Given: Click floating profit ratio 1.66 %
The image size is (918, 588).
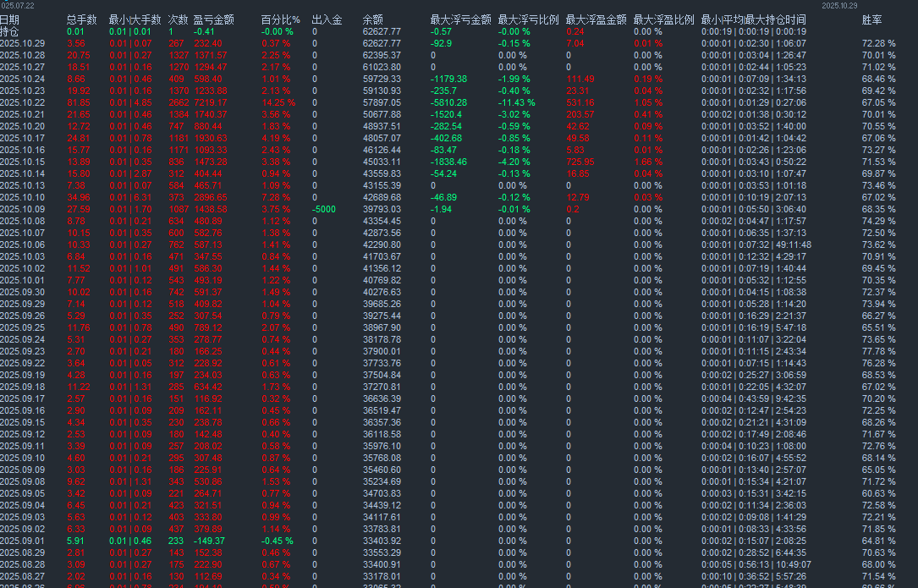Looking at the screenshot, I should click(x=648, y=162).
